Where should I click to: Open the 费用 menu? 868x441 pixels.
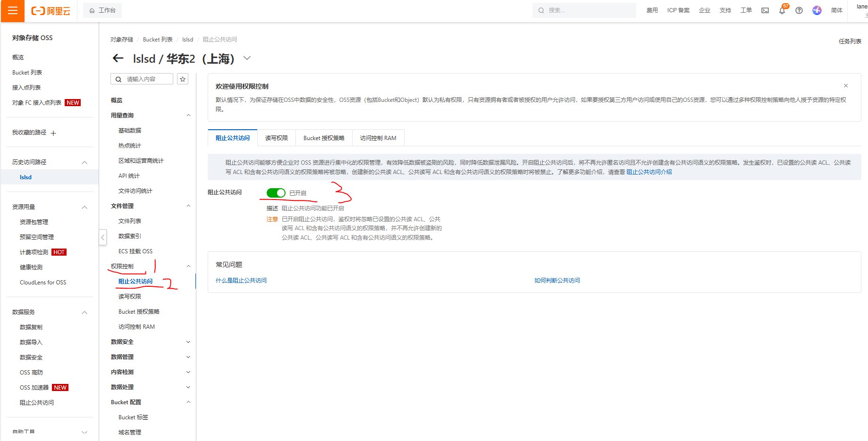(652, 10)
